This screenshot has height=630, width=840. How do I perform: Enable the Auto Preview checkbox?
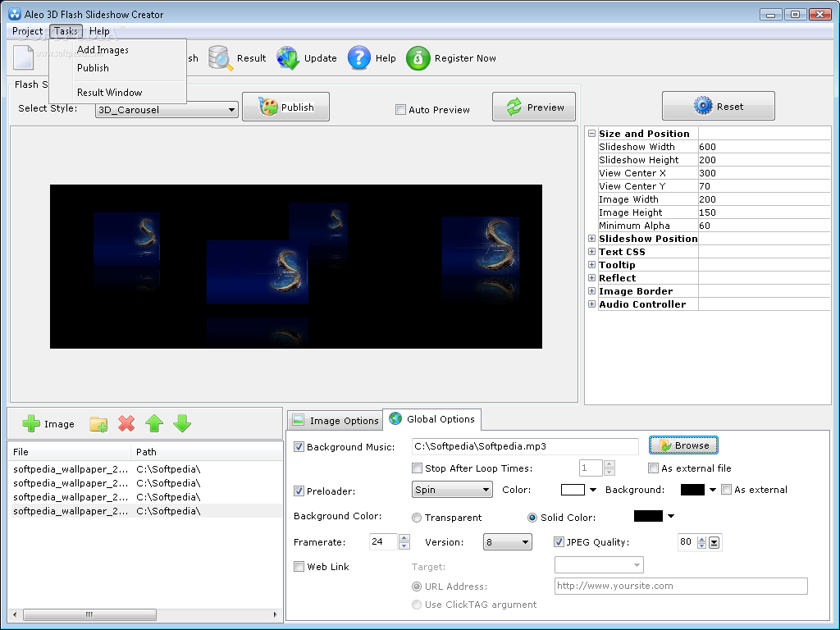pyautogui.click(x=400, y=110)
